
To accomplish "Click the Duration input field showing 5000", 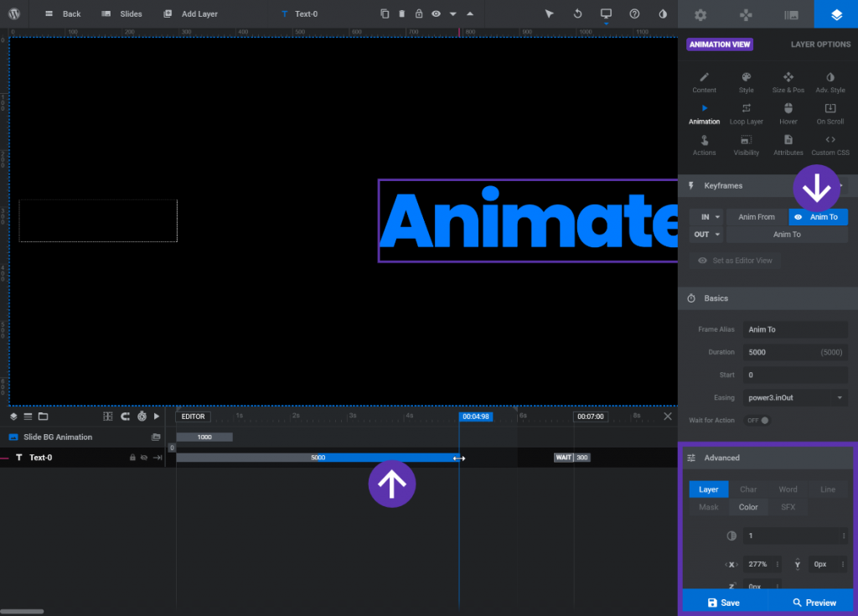I will pyautogui.click(x=794, y=352).
